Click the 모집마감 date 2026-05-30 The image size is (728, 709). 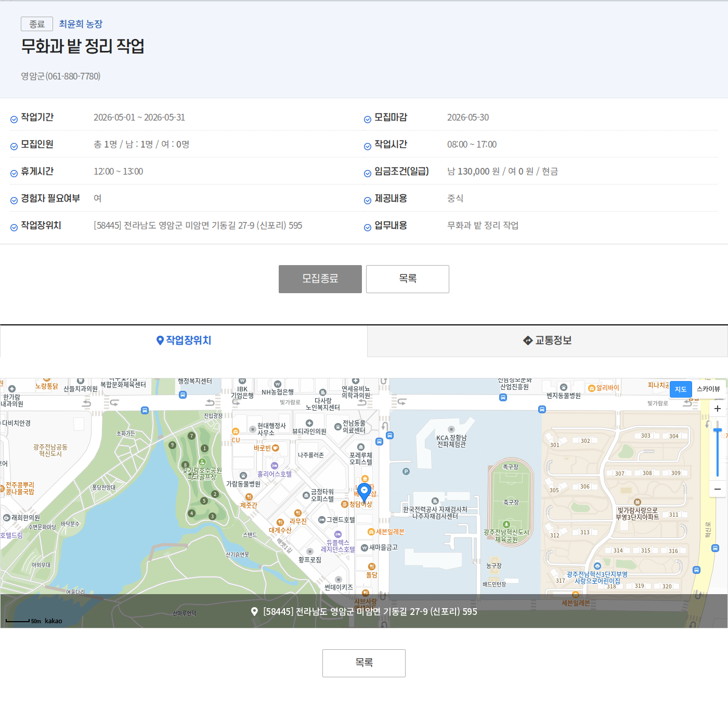pos(468,117)
